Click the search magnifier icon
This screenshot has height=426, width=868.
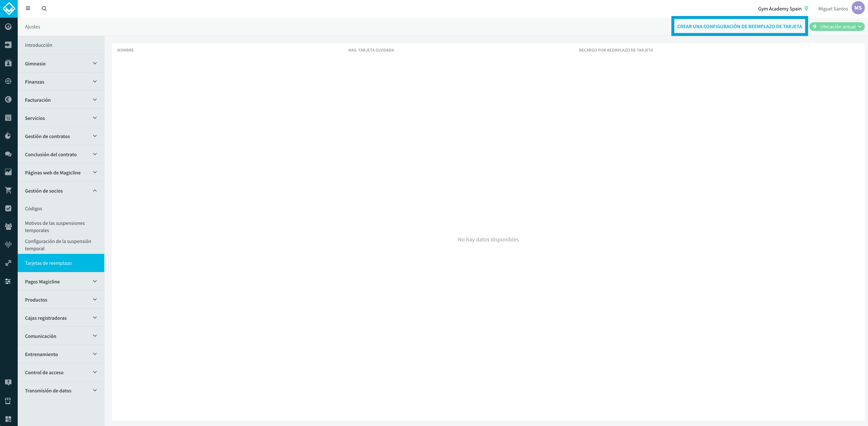[x=44, y=9]
